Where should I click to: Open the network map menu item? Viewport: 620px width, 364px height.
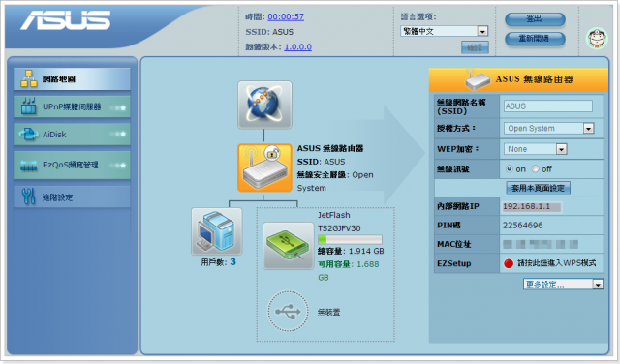[x=72, y=78]
